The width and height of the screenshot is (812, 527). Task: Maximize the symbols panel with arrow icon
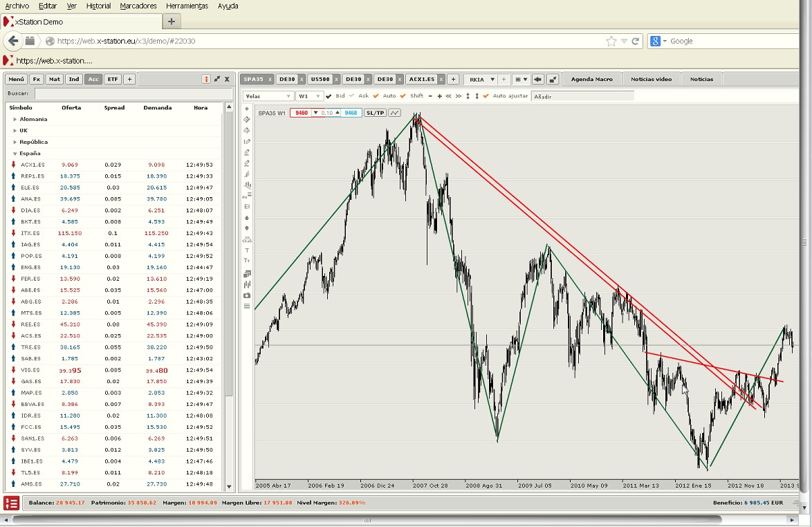(x=217, y=80)
